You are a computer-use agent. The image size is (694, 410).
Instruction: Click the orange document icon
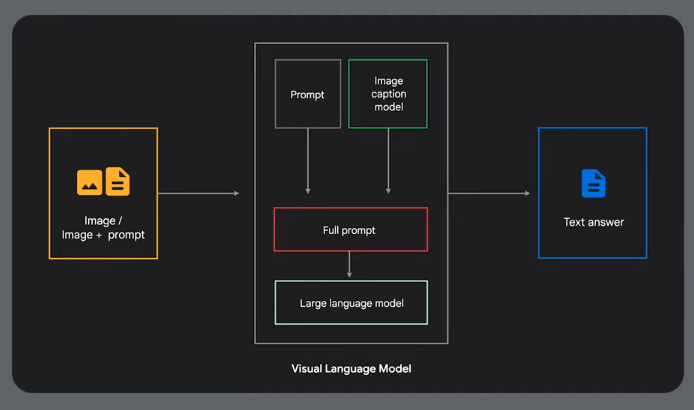(x=117, y=181)
